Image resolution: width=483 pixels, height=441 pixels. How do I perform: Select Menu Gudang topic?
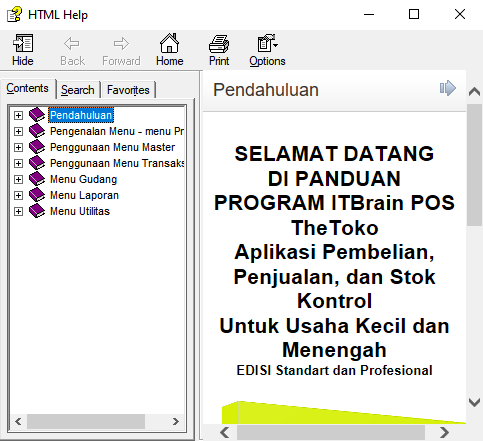click(83, 179)
